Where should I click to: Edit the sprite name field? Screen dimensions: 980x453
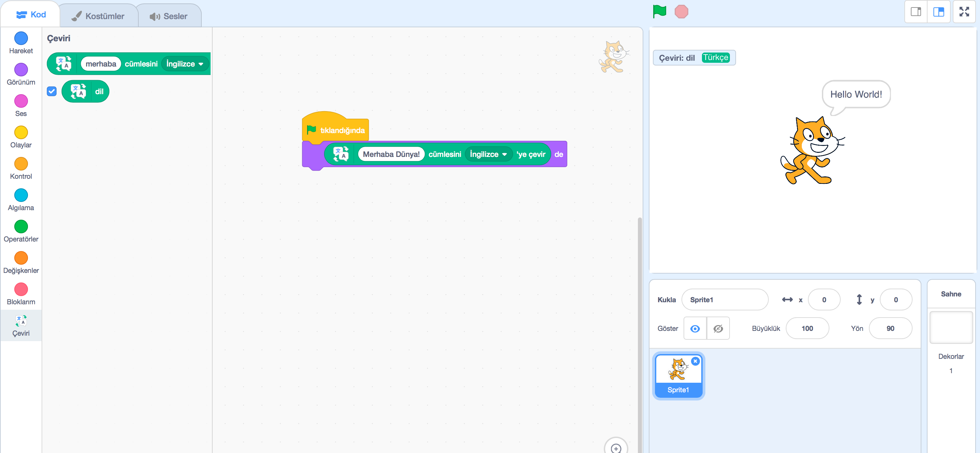click(x=724, y=299)
